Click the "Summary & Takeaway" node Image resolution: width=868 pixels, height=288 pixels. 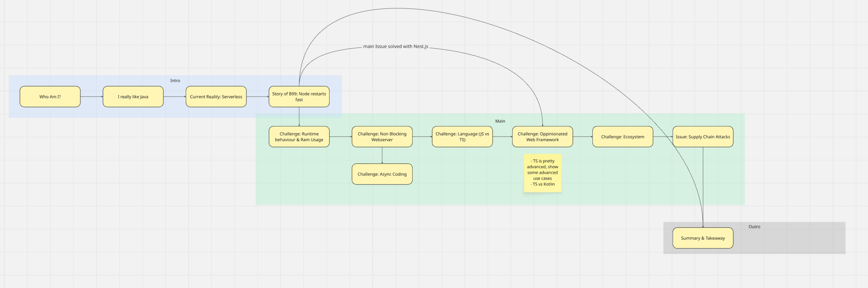point(703,238)
